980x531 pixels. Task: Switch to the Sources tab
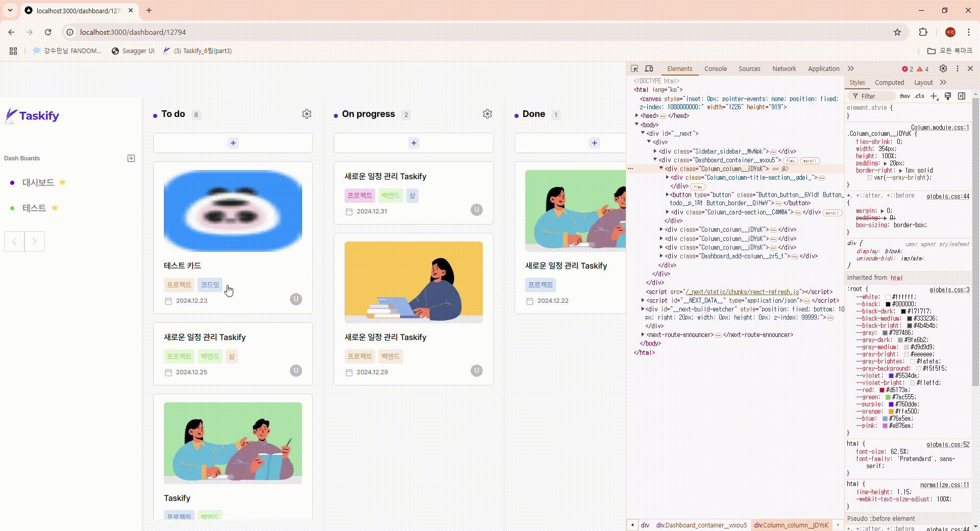tap(749, 69)
